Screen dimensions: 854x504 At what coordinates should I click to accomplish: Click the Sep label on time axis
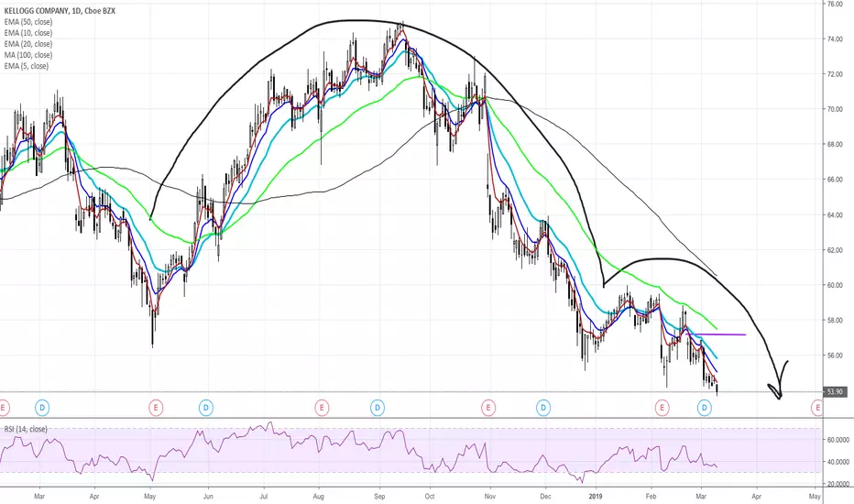click(x=379, y=497)
